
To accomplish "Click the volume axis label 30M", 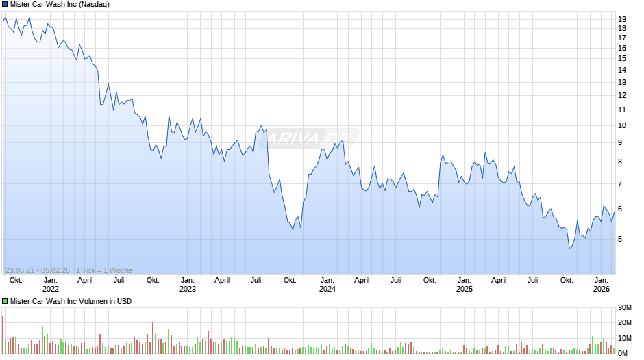I will [x=624, y=308].
